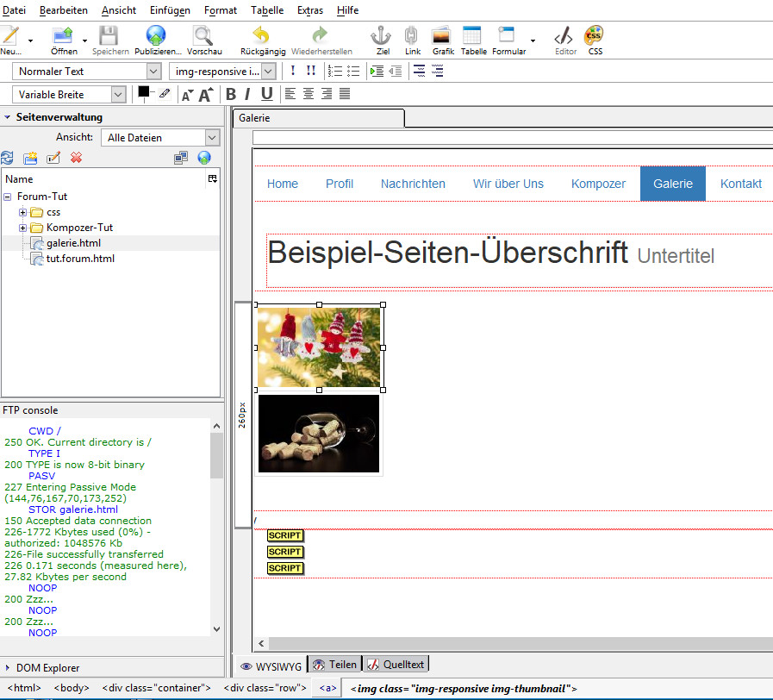
Task: Insert a table using Tabelle icon
Action: (472, 36)
